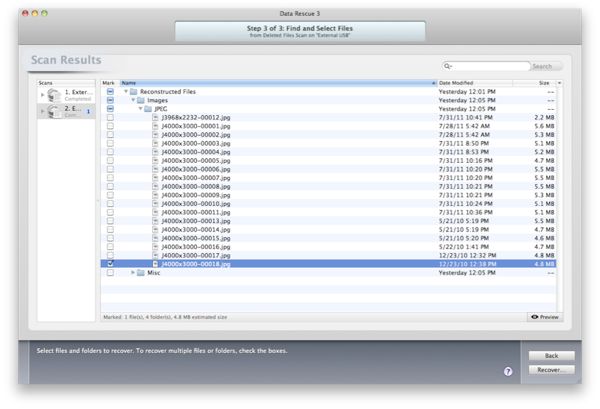This screenshot has height=409, width=600.
Task: Click file icon of J3968x2232-00012.jpg
Action: (x=155, y=117)
